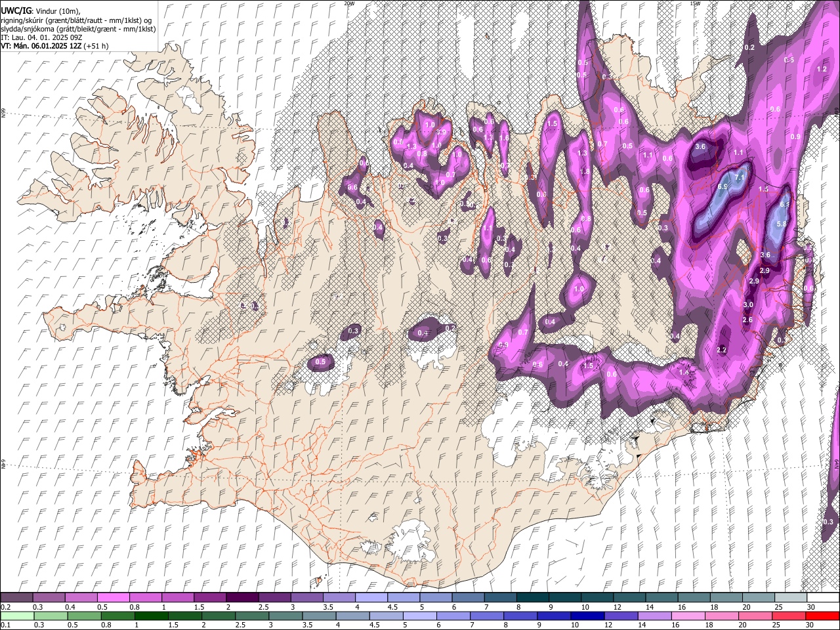Select the bright pink snow swatch at 0.5
This screenshot has width=840, height=630.
point(113,598)
